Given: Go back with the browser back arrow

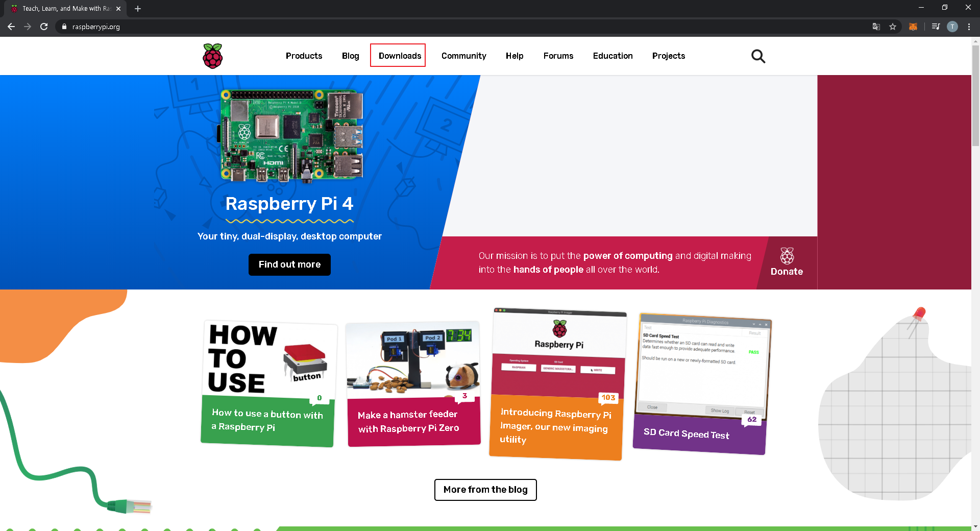Looking at the screenshot, I should [11, 27].
